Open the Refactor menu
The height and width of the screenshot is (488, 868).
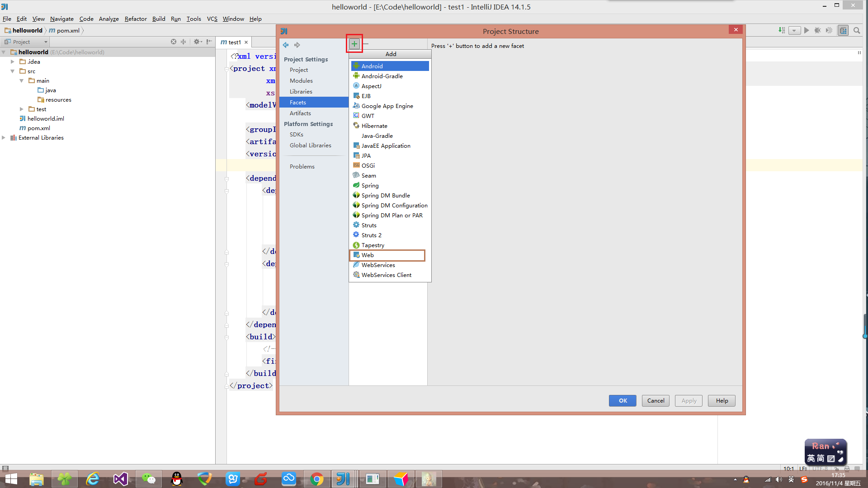(136, 19)
